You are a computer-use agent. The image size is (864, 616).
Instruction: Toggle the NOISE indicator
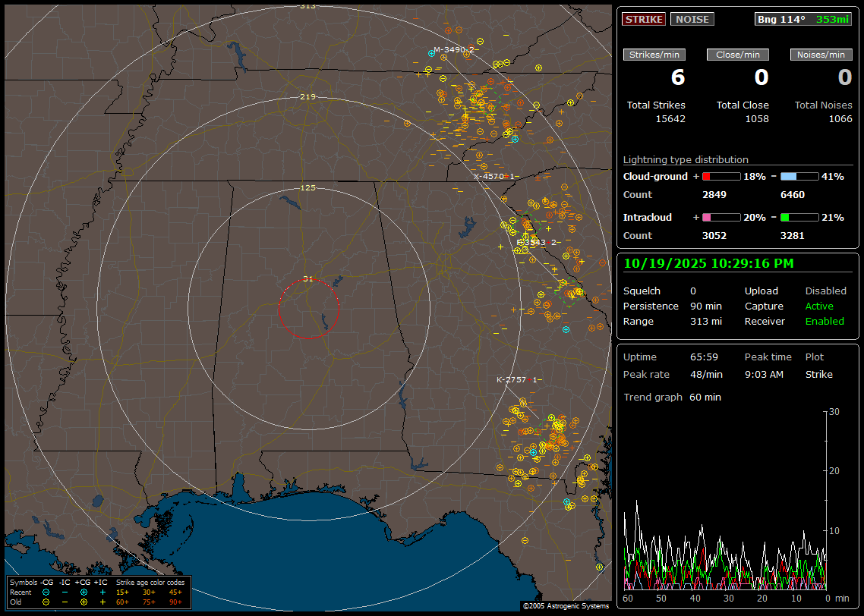click(x=692, y=20)
